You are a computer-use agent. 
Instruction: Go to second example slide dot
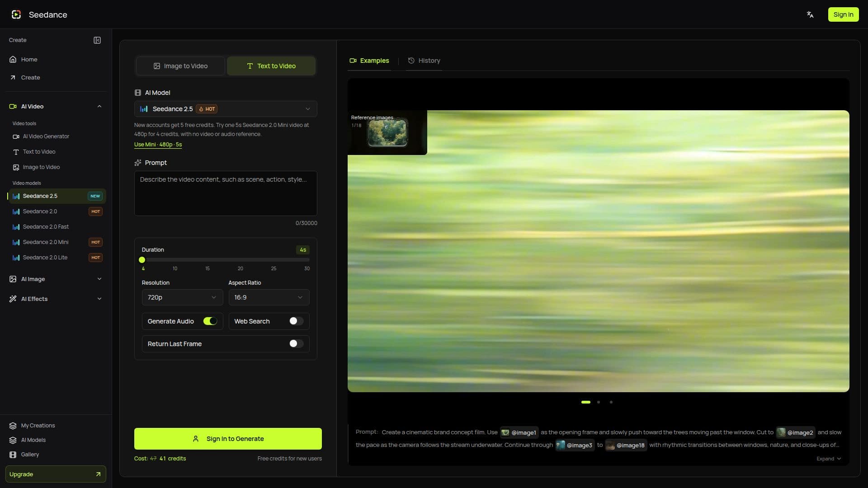pyautogui.click(x=599, y=402)
